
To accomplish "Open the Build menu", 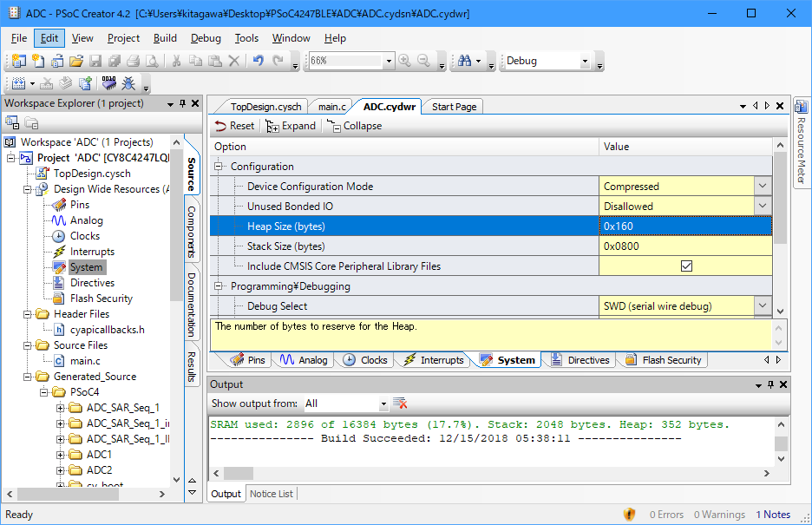I will click(165, 38).
